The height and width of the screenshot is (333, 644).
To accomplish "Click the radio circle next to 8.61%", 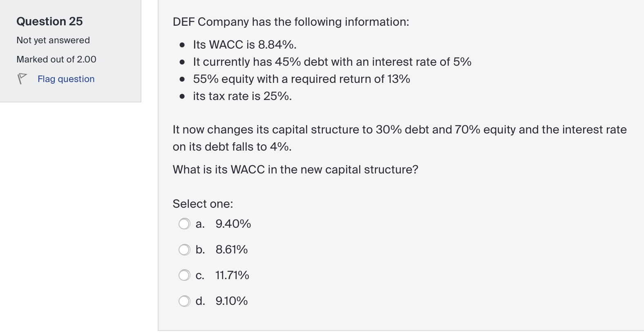I will point(185,249).
